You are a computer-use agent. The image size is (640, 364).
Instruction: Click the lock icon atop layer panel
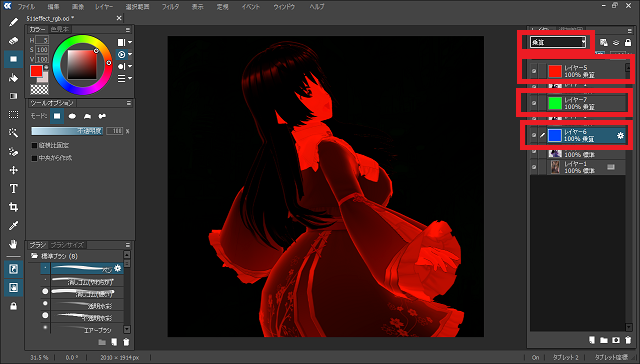pyautogui.click(x=628, y=42)
